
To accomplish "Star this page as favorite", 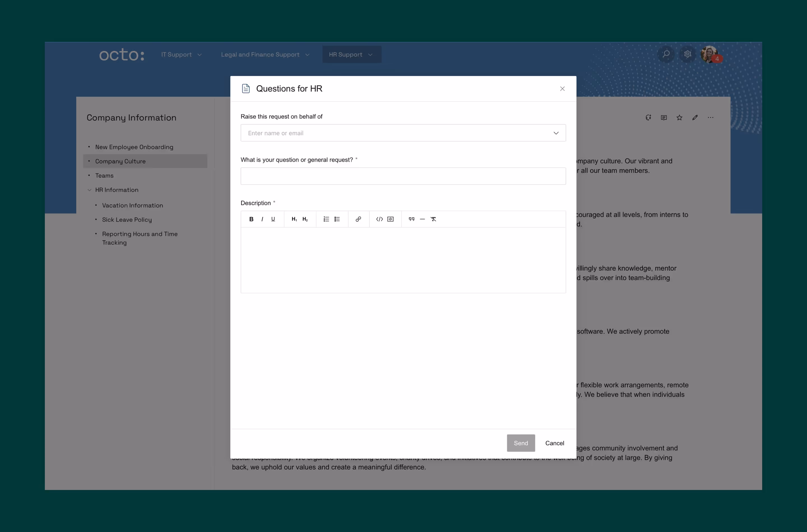I will 679,118.
